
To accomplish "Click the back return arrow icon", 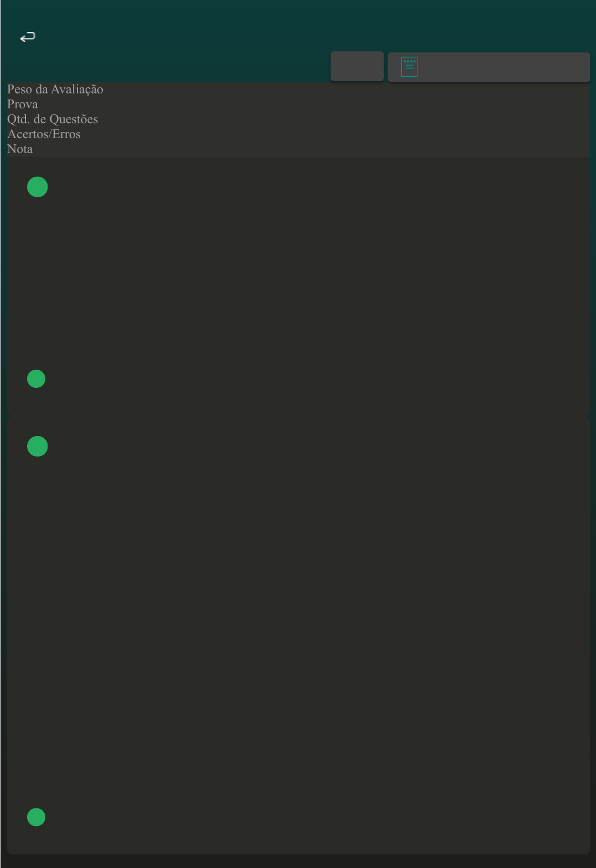I will click(x=28, y=37).
